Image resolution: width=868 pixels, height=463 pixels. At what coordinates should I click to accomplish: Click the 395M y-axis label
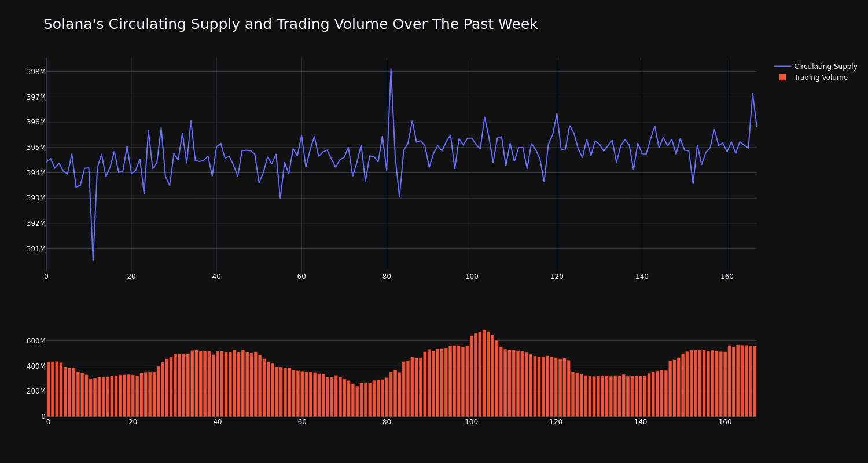[x=36, y=148]
